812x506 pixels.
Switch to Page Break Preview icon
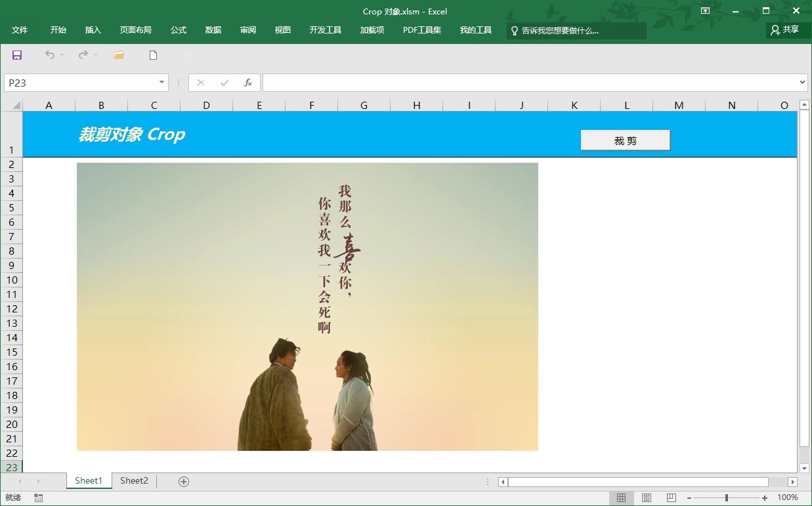(x=671, y=498)
